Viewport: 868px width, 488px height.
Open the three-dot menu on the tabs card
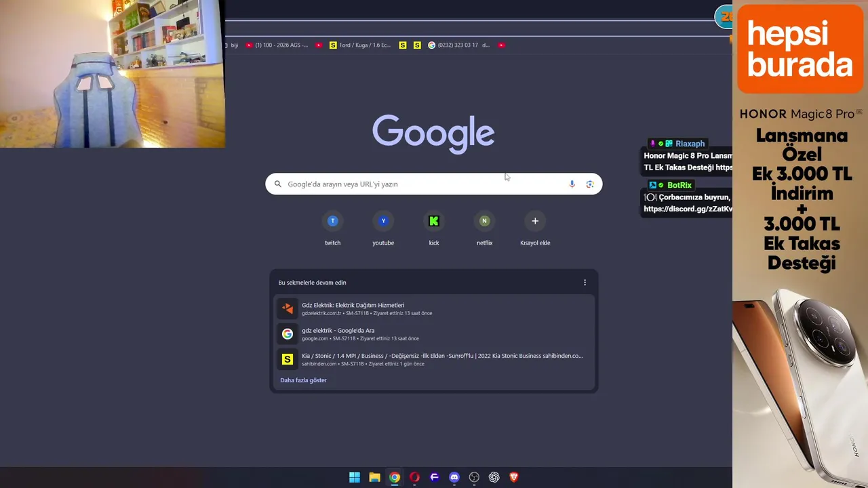585,283
